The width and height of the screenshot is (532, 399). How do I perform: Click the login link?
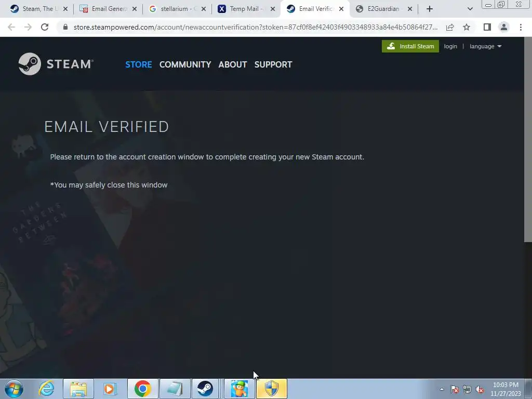pos(450,46)
